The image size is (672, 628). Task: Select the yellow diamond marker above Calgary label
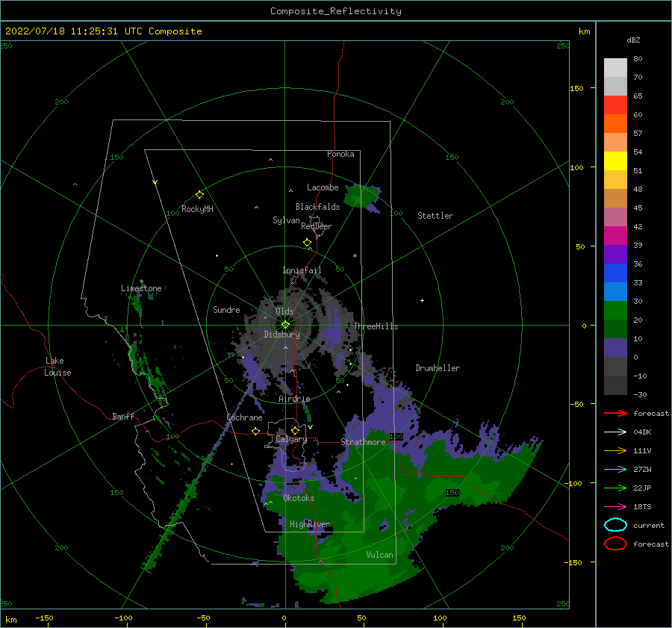tap(295, 430)
